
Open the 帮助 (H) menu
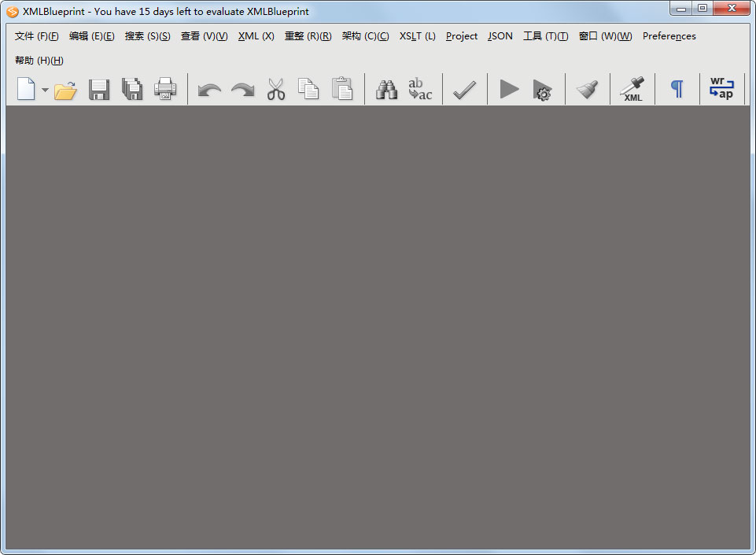39,61
